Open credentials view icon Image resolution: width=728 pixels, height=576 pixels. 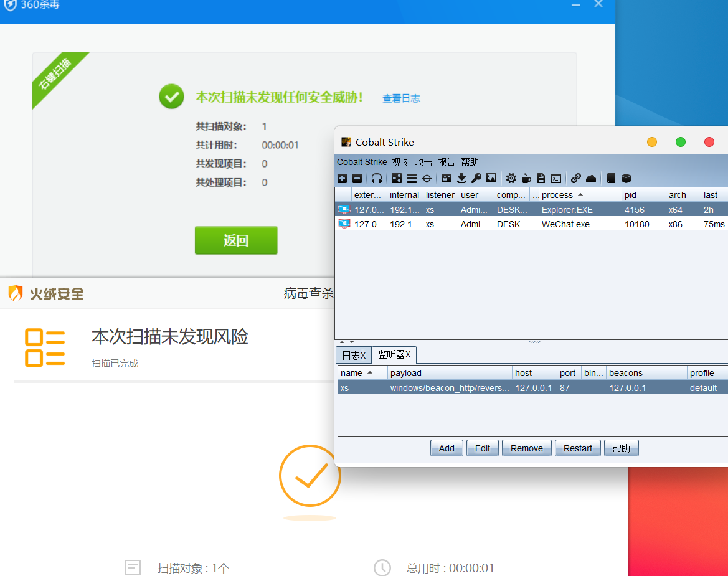click(447, 178)
